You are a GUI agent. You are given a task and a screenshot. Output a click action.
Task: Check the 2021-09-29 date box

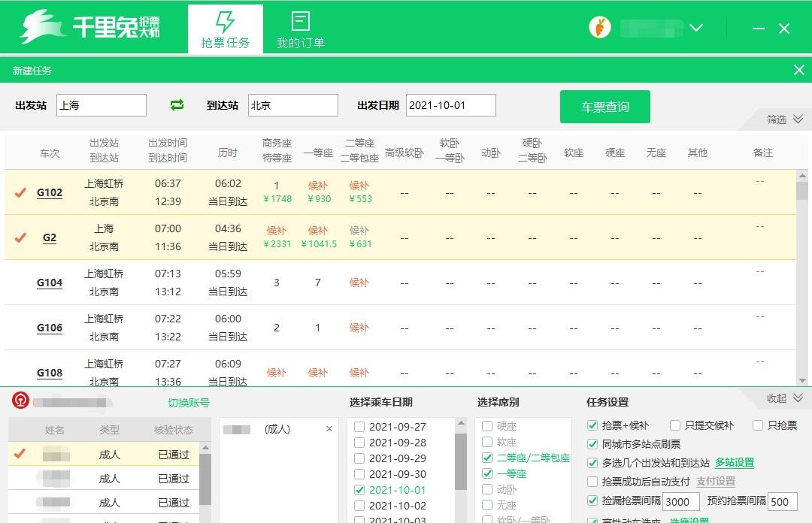click(359, 458)
